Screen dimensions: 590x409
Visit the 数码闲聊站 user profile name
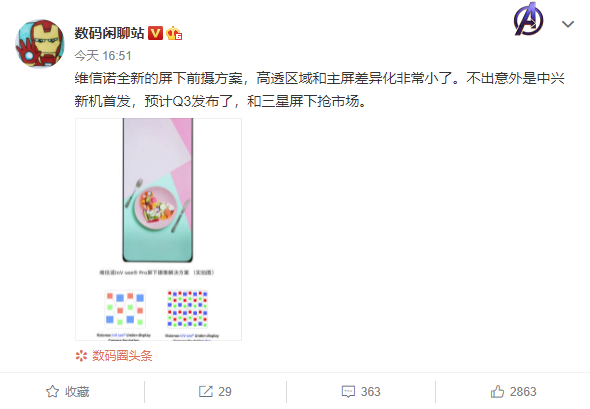pos(109,33)
